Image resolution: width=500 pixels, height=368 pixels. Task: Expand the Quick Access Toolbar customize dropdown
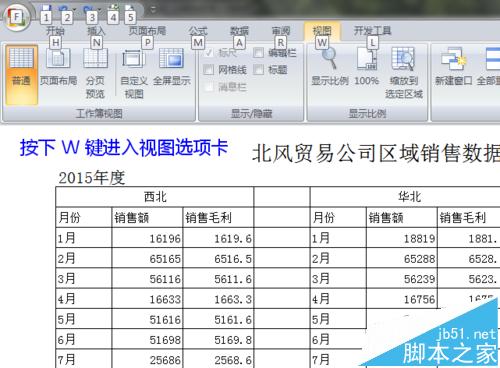(153, 10)
